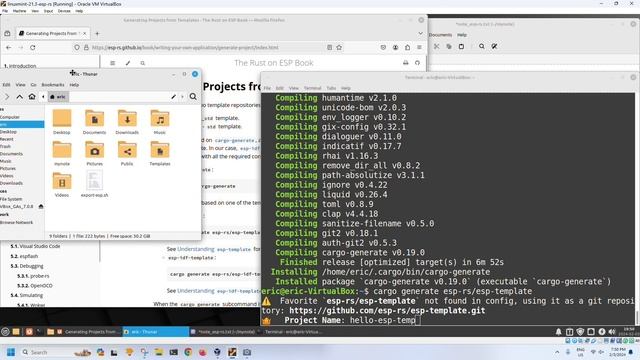Open the 5.1 Visual Studio Code chapter
The width and height of the screenshot is (640, 360).
[36, 247]
